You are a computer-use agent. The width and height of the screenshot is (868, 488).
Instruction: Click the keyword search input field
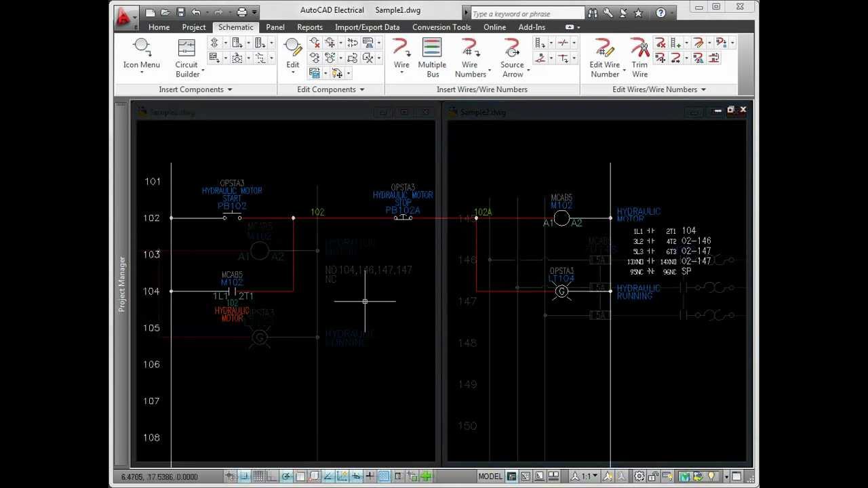click(x=526, y=14)
